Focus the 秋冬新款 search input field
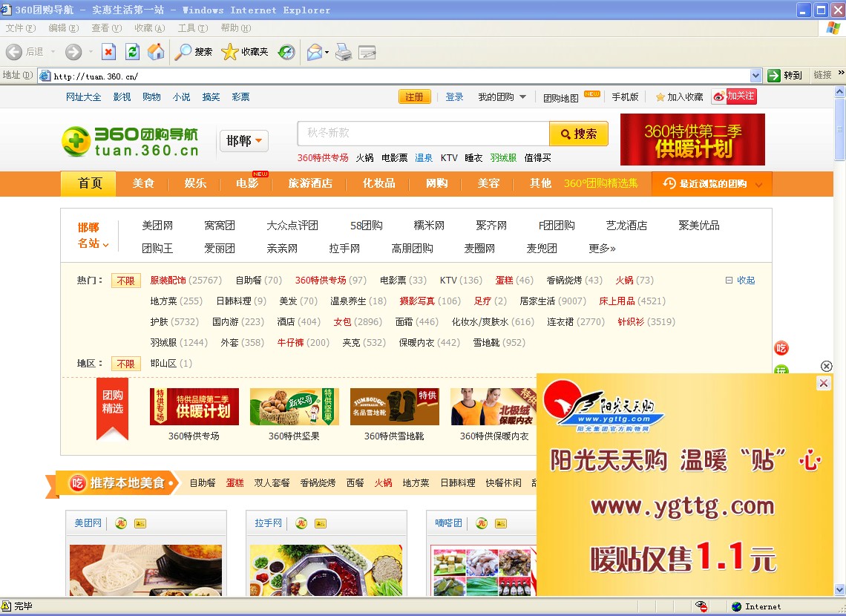This screenshot has height=616, width=846. [x=424, y=134]
